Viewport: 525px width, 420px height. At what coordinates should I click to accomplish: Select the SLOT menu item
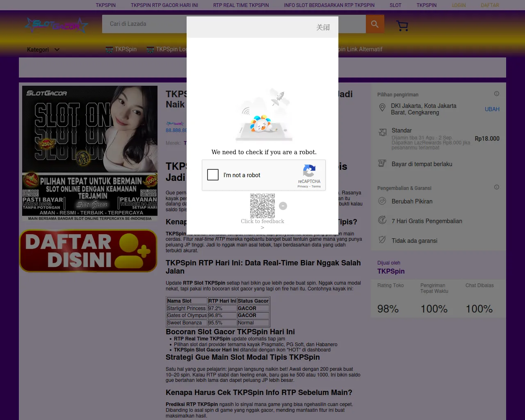(x=395, y=5)
